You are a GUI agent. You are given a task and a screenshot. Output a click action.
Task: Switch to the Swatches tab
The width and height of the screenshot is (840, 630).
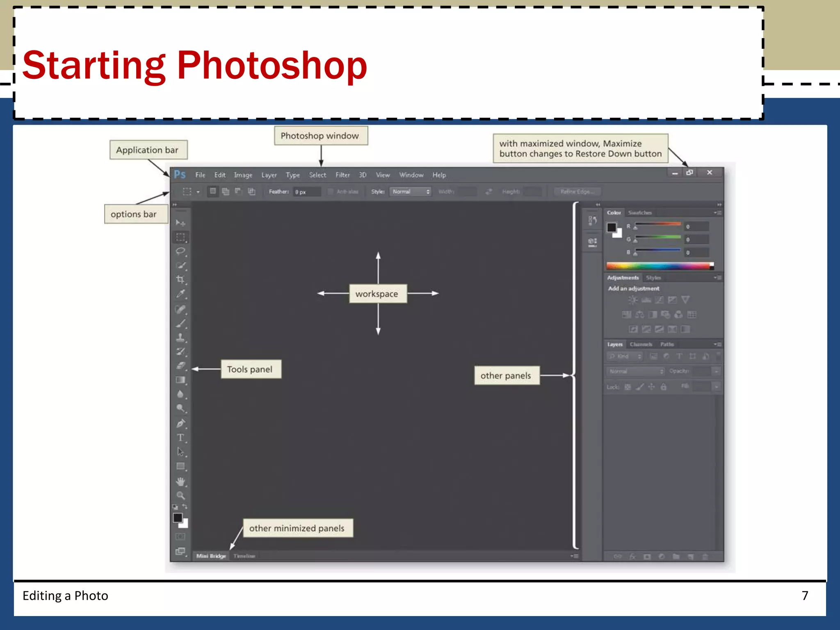pyautogui.click(x=640, y=213)
